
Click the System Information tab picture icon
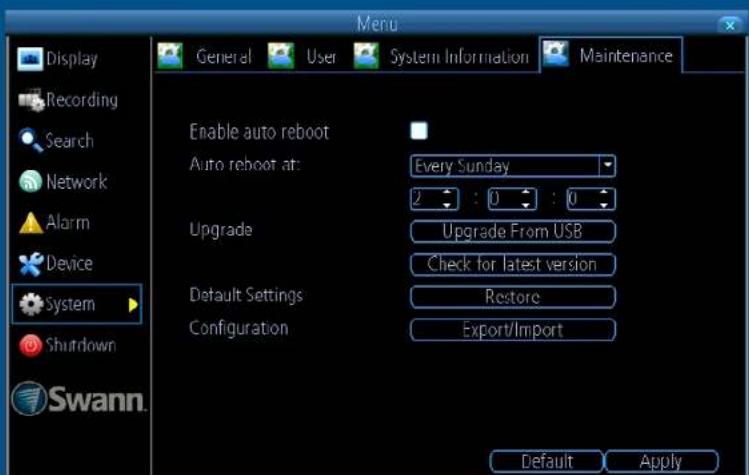pos(366,56)
